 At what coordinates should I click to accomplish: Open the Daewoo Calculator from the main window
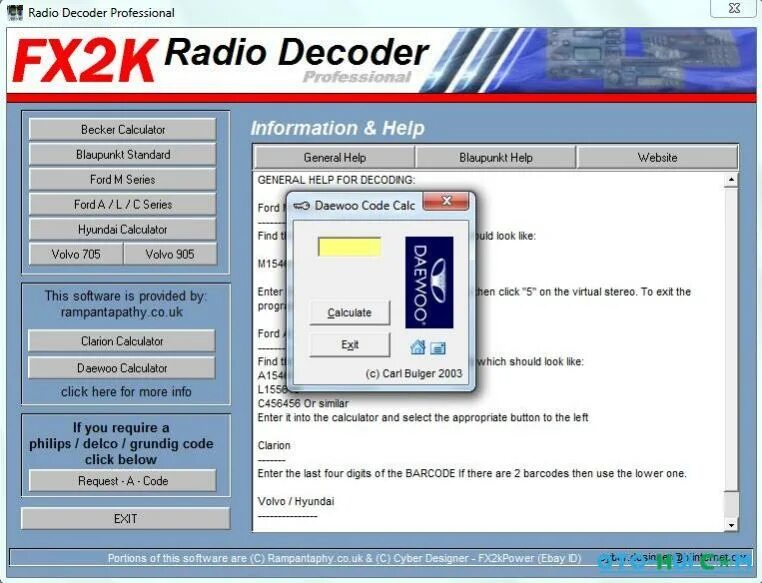click(x=121, y=368)
